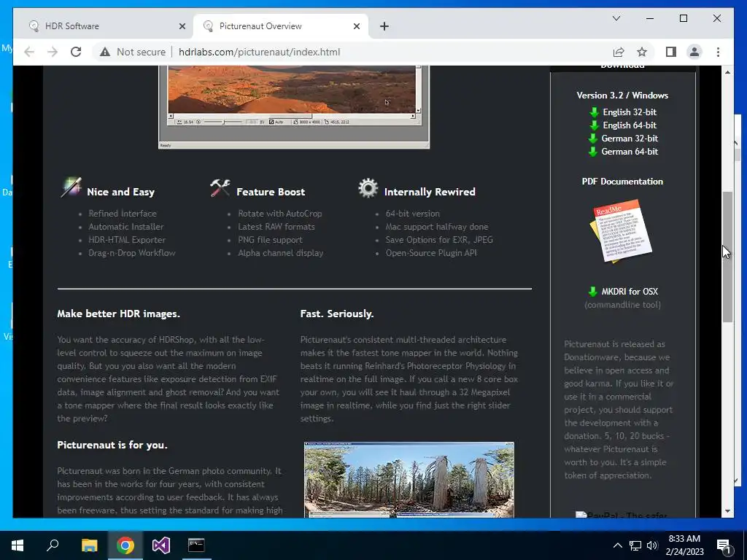
Task: Go forward using the browser forward arrow
Action: pos(53,52)
